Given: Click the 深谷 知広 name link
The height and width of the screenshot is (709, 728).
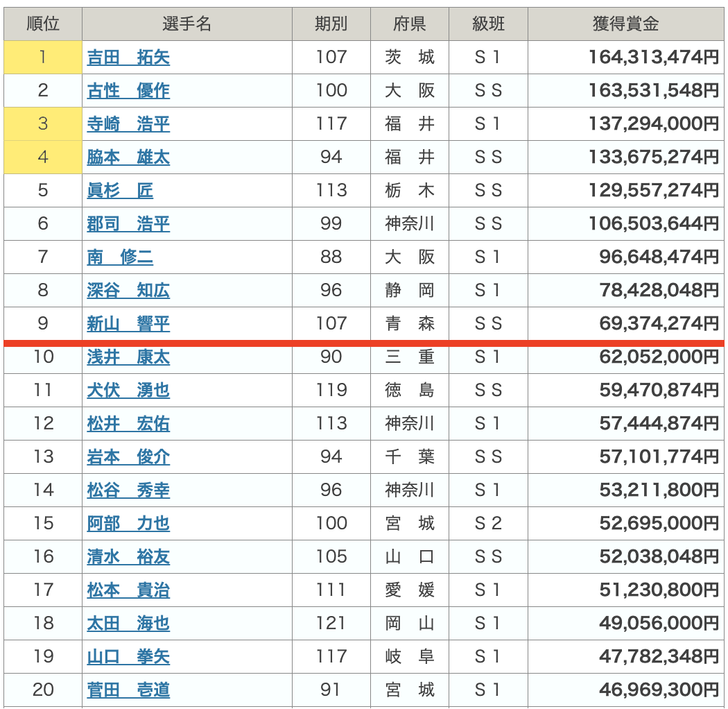Looking at the screenshot, I should click(128, 291).
